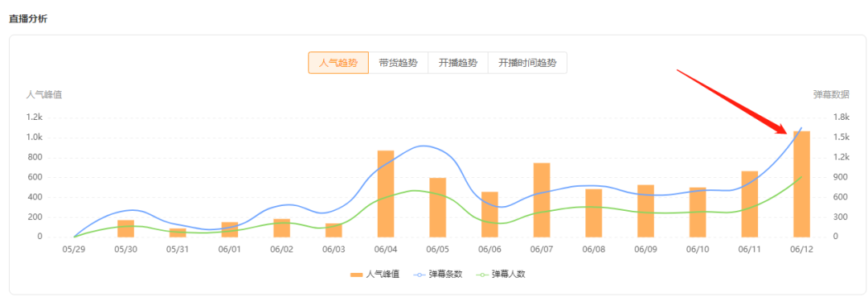The image size is (868, 297).
Task: Click the 弹幕数据 axis title
Action: coord(831,95)
